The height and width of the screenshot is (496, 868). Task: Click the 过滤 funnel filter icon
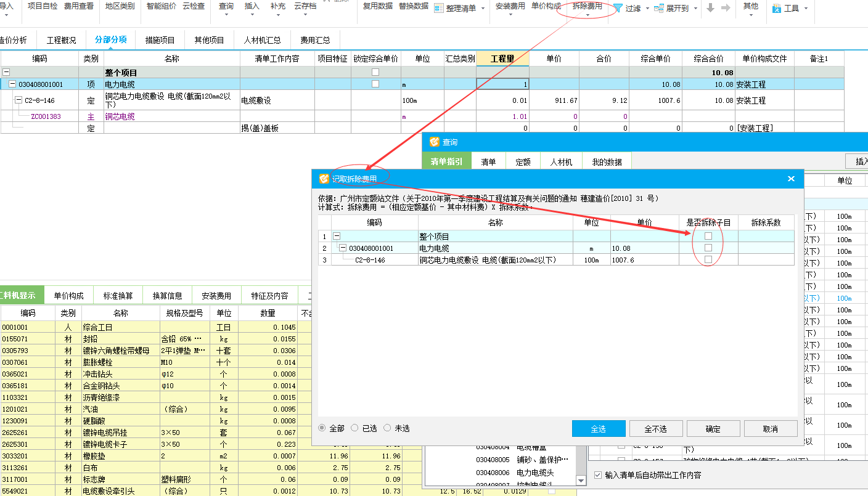pyautogui.click(x=618, y=9)
